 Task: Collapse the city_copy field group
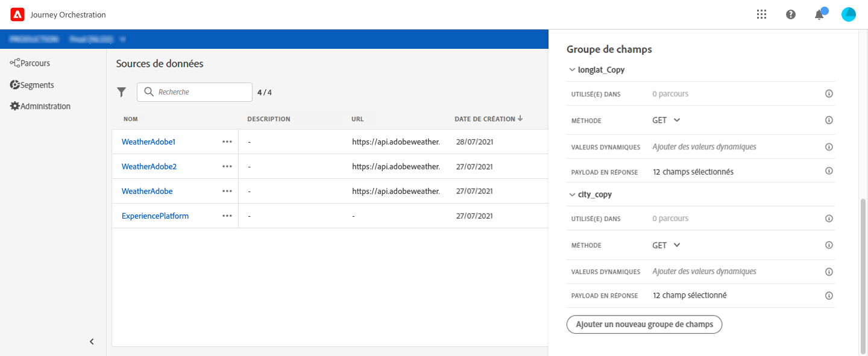[x=573, y=195]
